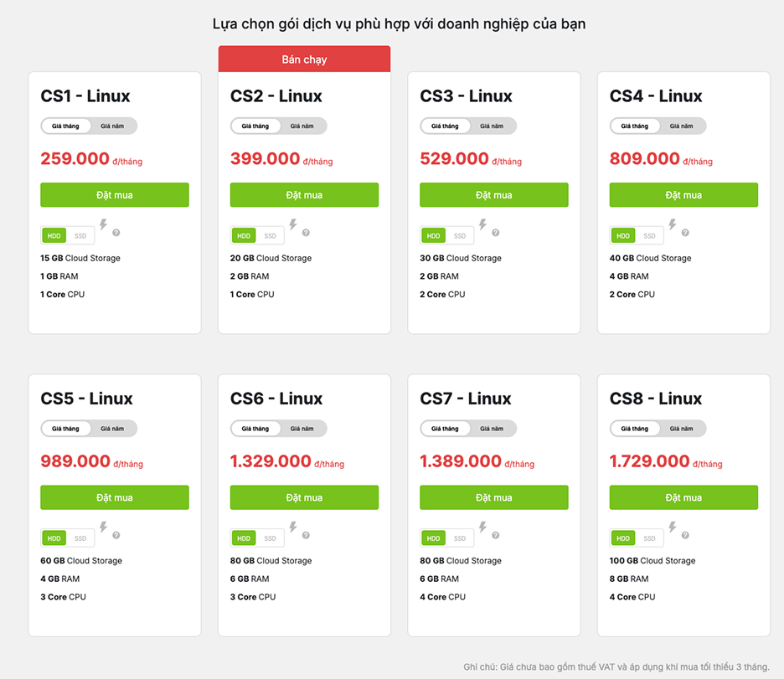The image size is (784, 679).
Task: Click the help question icon in CS2 card
Action: pos(306,233)
